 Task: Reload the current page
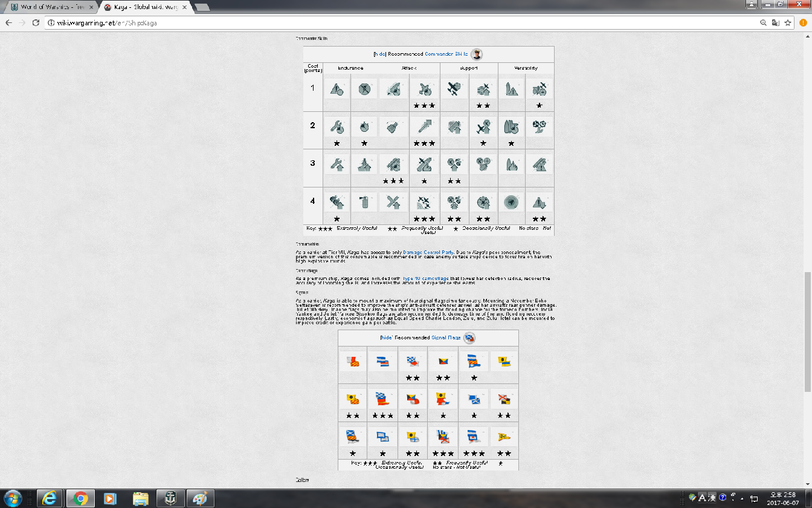36,22
